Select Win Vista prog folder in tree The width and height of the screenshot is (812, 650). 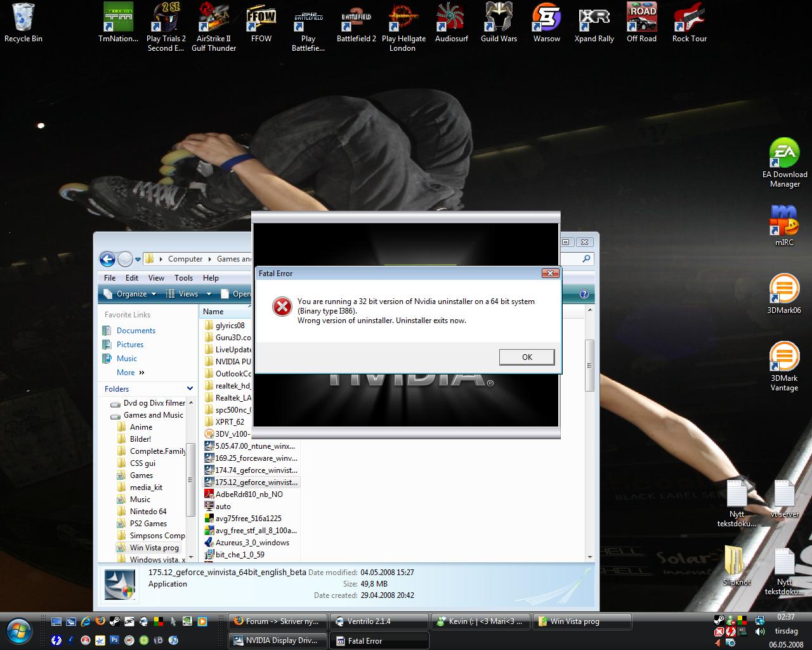(154, 548)
